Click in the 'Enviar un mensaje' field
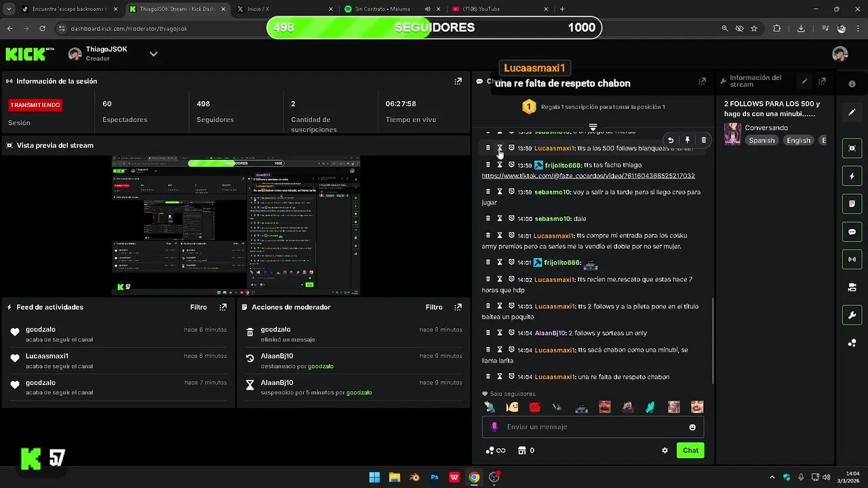Viewport: 868px width, 488px height. 593,427
